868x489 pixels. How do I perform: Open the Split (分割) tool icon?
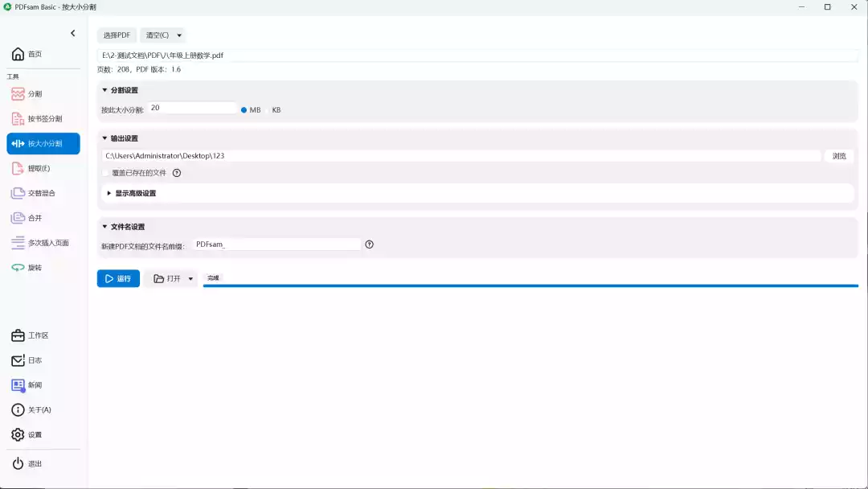coord(18,94)
